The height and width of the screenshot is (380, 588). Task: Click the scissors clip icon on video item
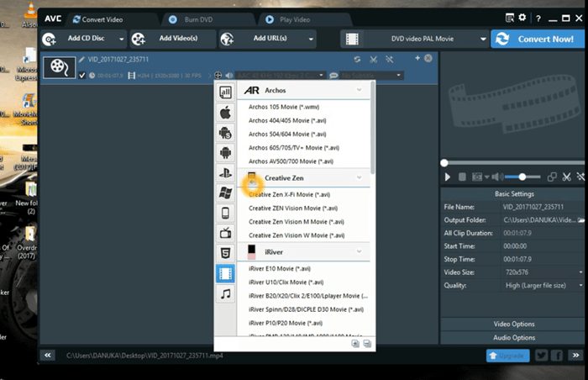[x=373, y=60]
